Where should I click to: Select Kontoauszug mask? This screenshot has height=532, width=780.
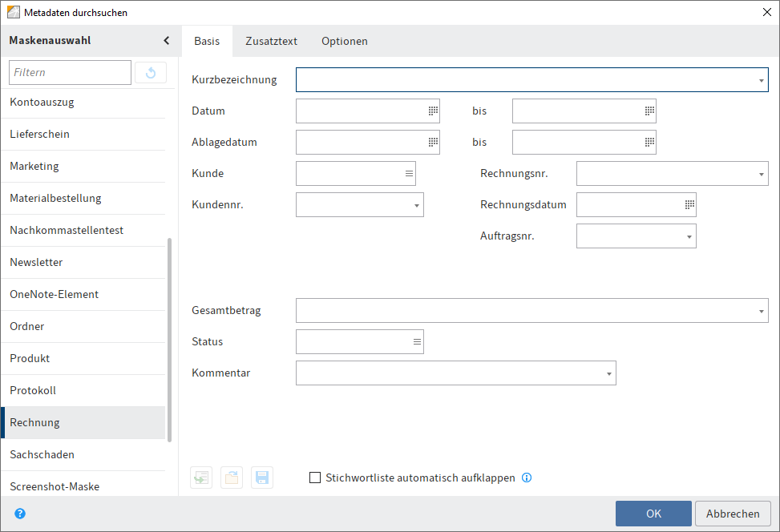pos(83,103)
